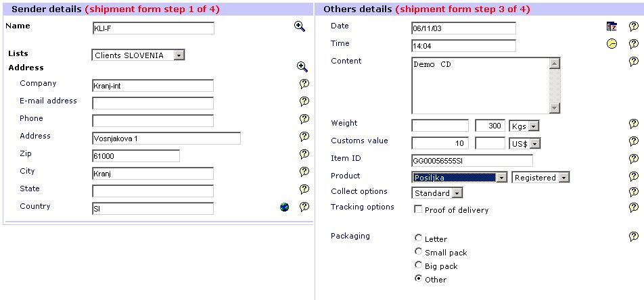The image size is (644, 300).
Task: Open help for the Company field
Action: click(304, 84)
